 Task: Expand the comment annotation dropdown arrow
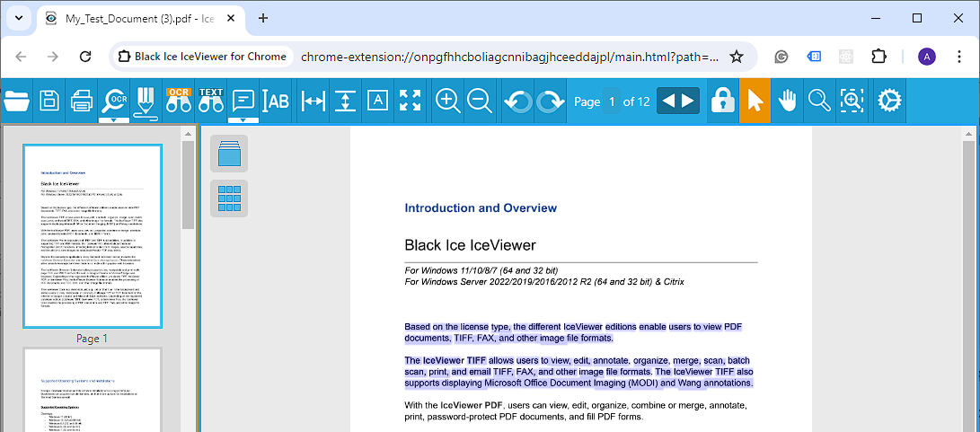point(243,120)
